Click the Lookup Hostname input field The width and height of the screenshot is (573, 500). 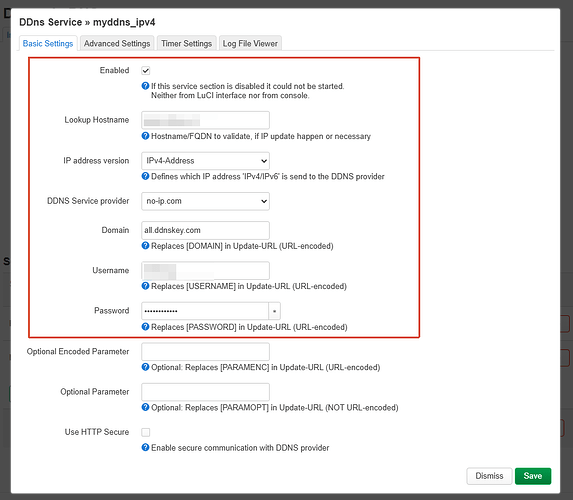click(205, 120)
